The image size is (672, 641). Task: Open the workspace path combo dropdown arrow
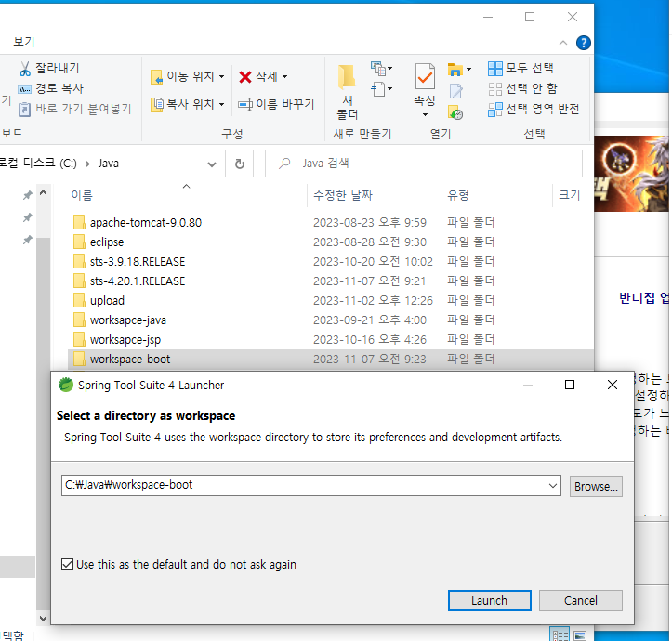(x=552, y=486)
